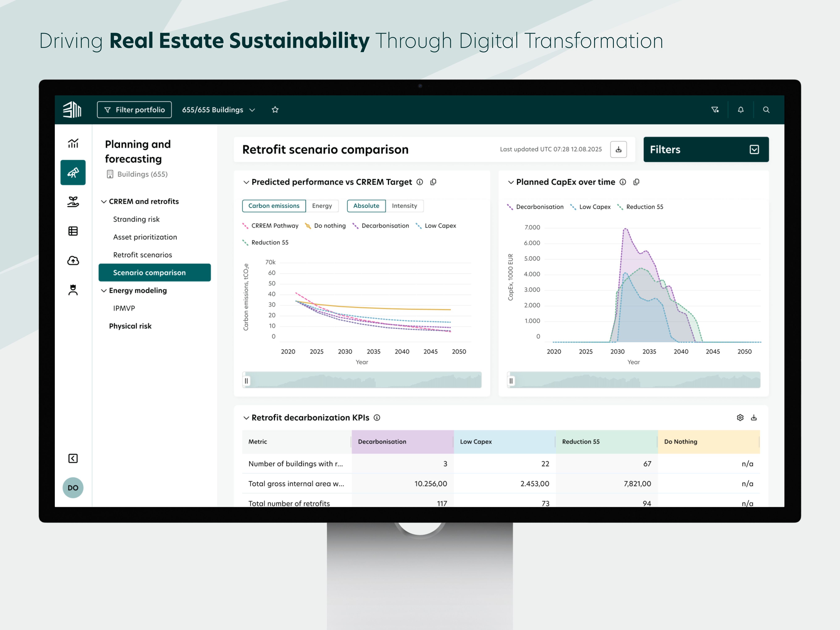
Task: Click the table view sidebar icon
Action: point(73,231)
